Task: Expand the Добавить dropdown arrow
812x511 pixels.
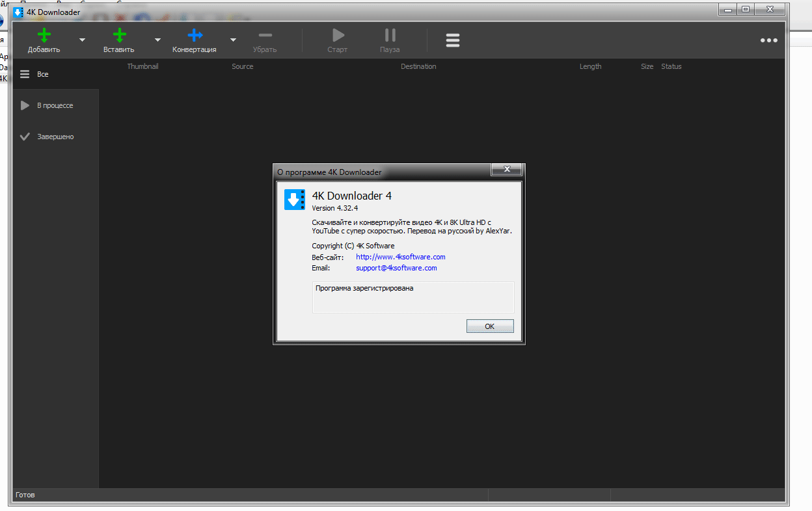Action: tap(82, 40)
